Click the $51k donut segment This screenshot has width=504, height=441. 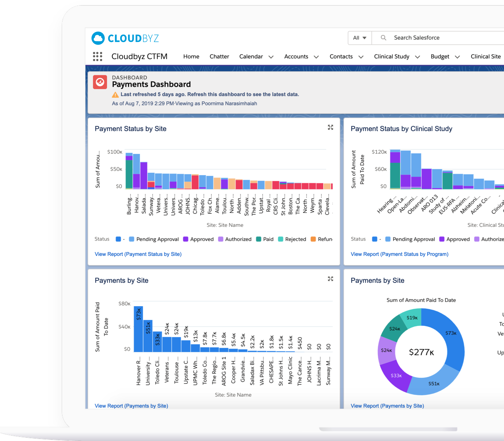coord(434,383)
